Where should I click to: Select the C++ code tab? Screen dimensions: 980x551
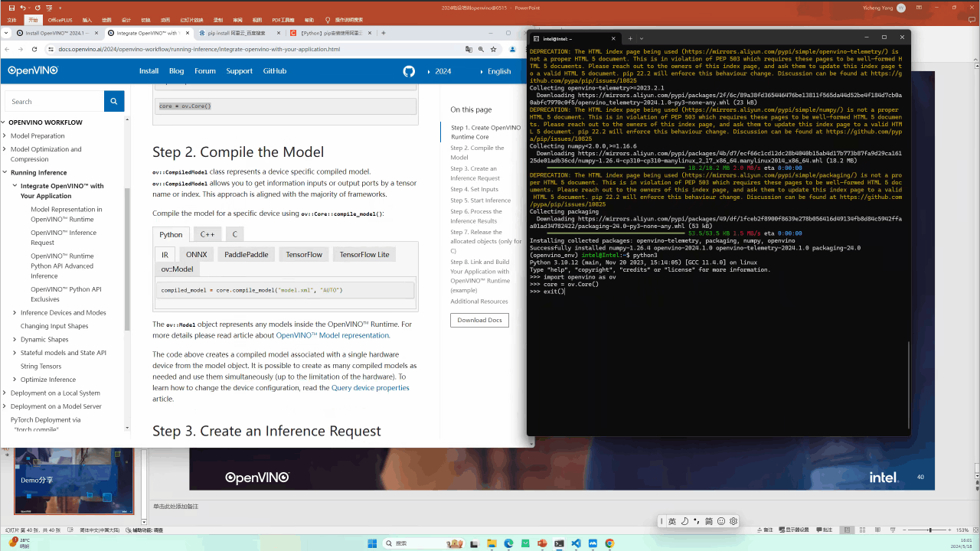[207, 234]
